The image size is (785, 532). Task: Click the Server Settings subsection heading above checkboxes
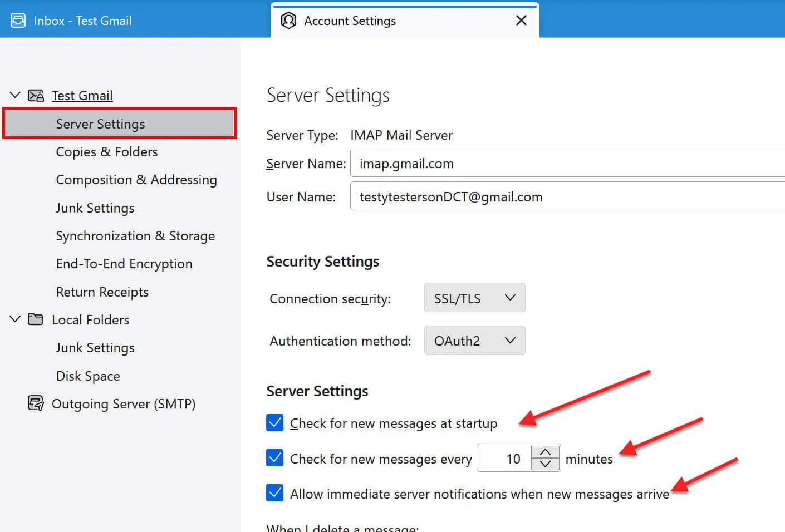tap(317, 391)
